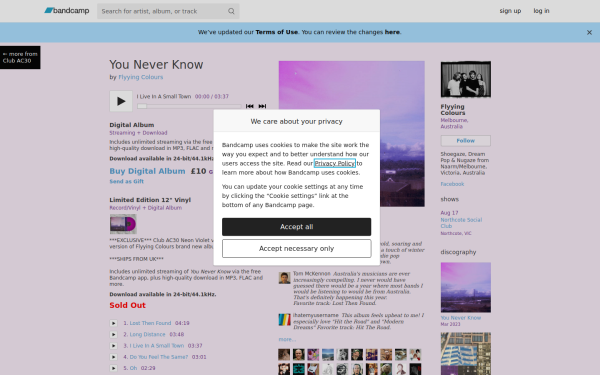This screenshot has height=375, width=600.
Task: Click Send as Gift link
Action: coord(126,181)
